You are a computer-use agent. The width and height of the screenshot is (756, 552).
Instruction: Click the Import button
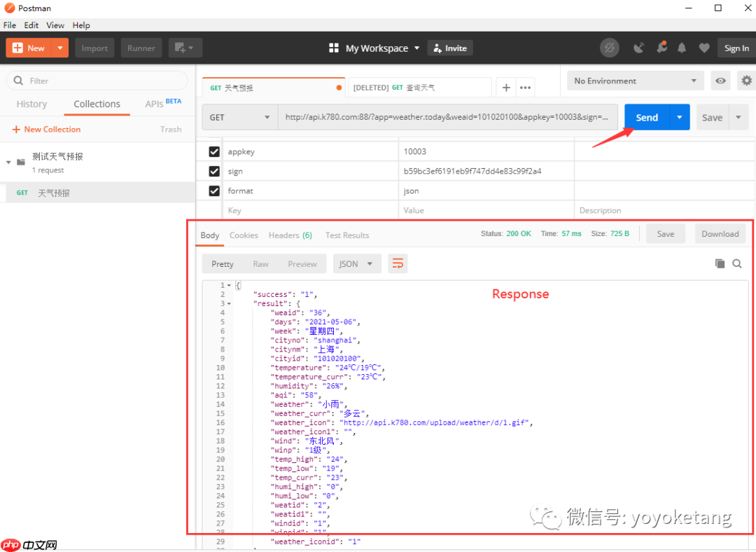tap(94, 48)
